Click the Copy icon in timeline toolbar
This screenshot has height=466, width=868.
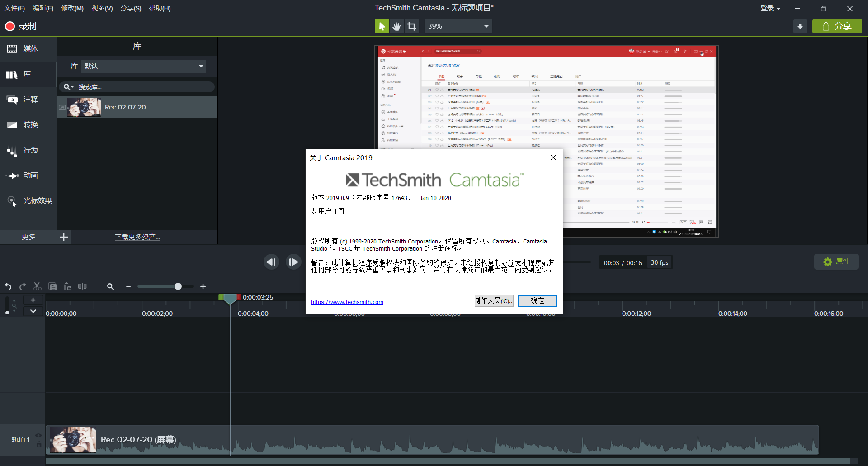(52, 286)
